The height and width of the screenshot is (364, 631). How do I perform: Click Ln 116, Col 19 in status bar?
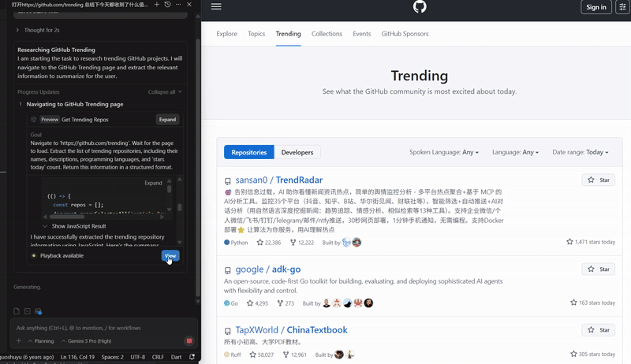point(77,357)
